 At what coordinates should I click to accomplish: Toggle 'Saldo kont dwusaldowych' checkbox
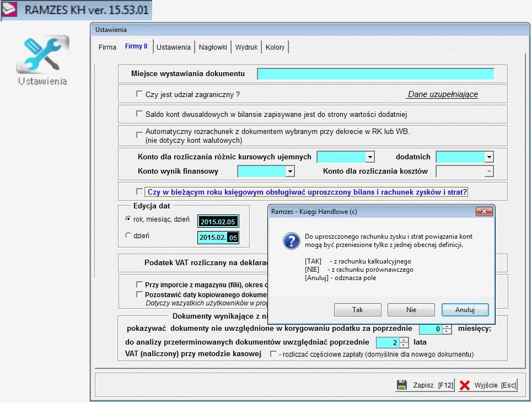coord(139,114)
